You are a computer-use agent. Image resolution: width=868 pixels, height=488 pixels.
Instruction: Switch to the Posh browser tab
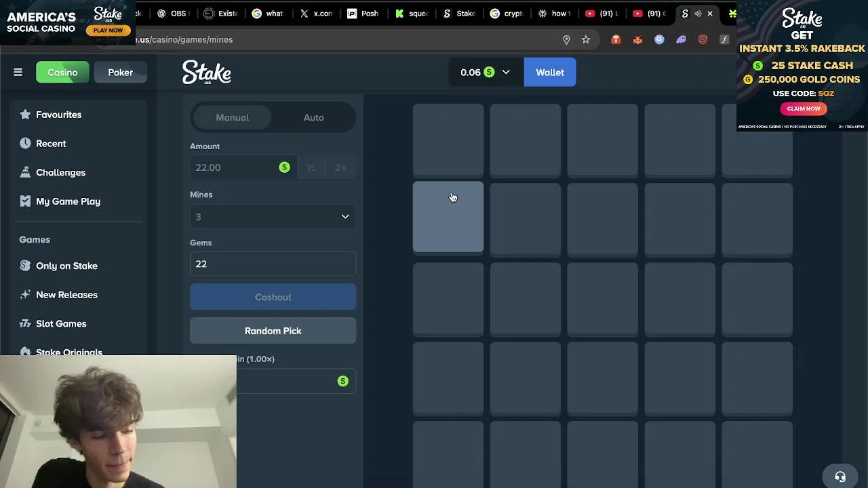coord(363,14)
